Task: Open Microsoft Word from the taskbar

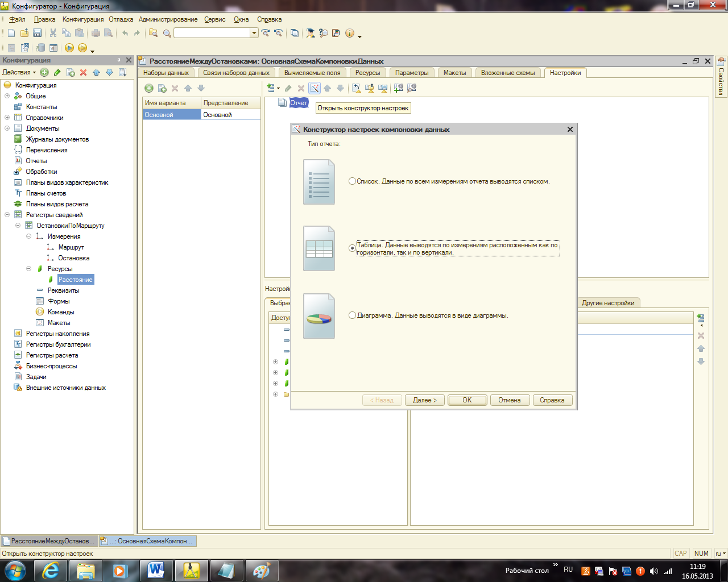Action: click(156, 570)
